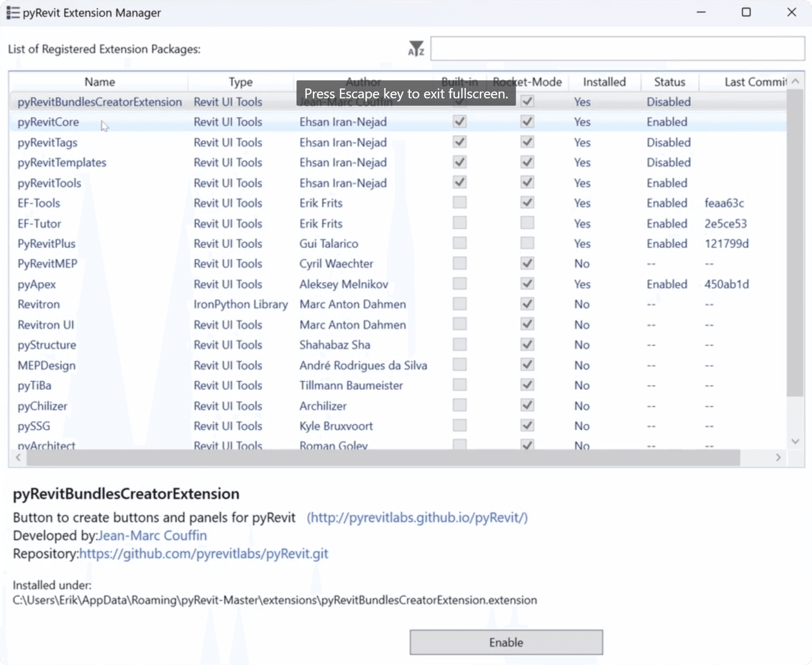Viewport: 812px width, 665px height.
Task: Open the pyrevitlabs.github.io/pyRevit link
Action: (x=417, y=517)
